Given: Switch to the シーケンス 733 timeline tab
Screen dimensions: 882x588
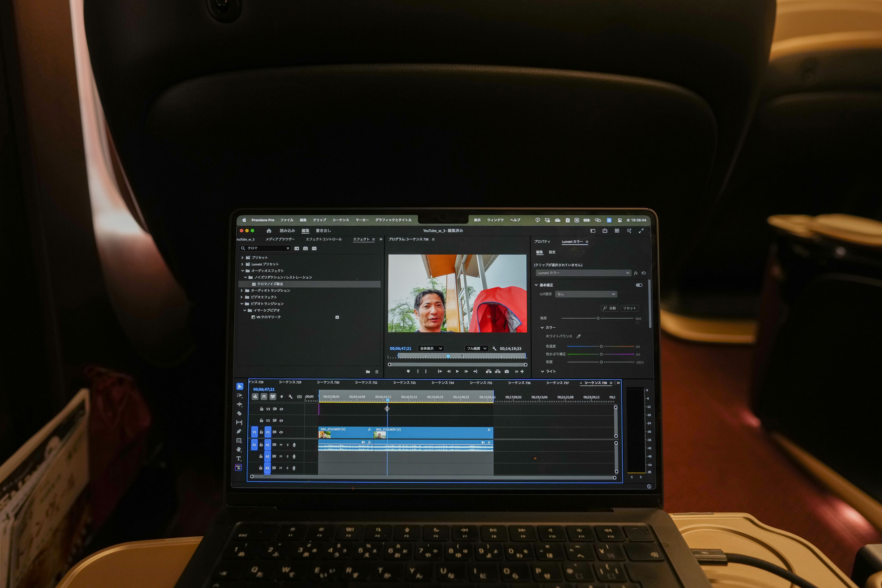Looking at the screenshot, I should [404, 382].
